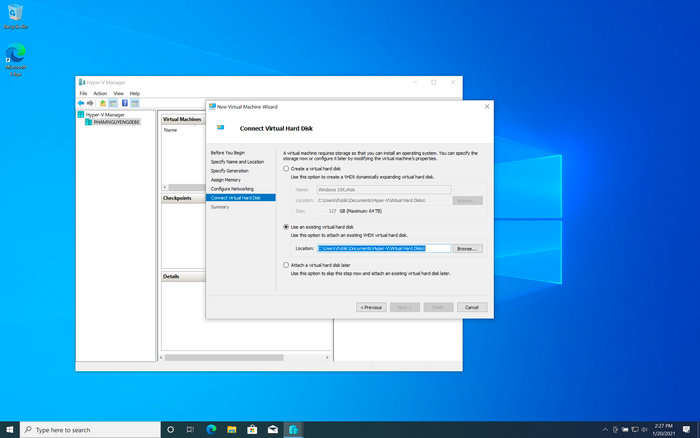Open Cortana circle icon on taskbar
The height and width of the screenshot is (438, 700).
point(170,430)
